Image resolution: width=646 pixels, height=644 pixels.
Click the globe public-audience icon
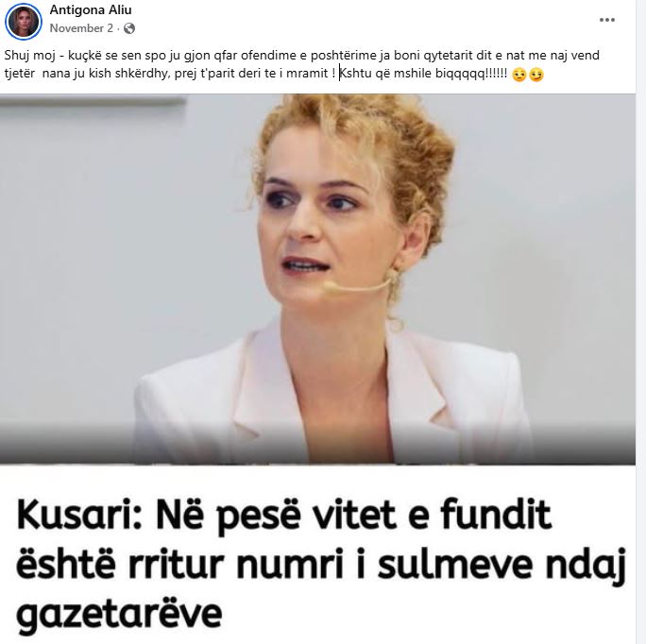(x=129, y=28)
